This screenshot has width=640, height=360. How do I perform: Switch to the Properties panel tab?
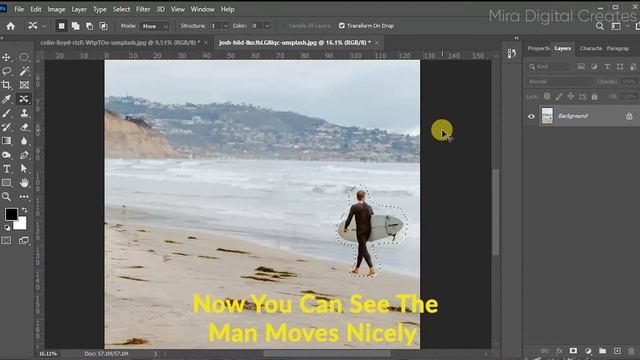coord(538,48)
